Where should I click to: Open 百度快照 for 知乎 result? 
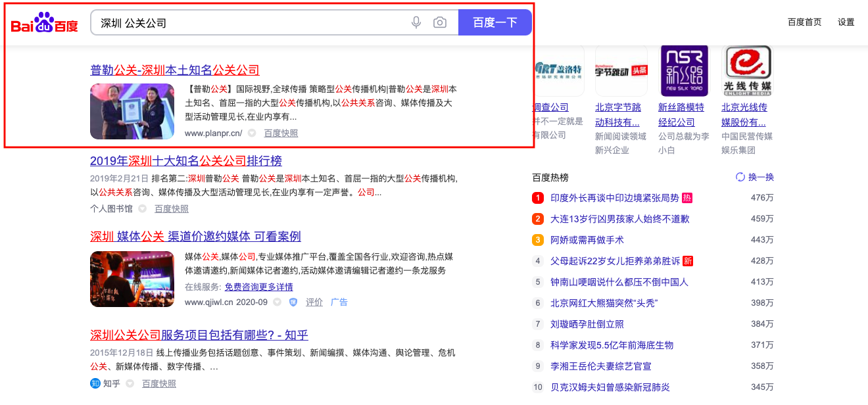click(x=159, y=383)
